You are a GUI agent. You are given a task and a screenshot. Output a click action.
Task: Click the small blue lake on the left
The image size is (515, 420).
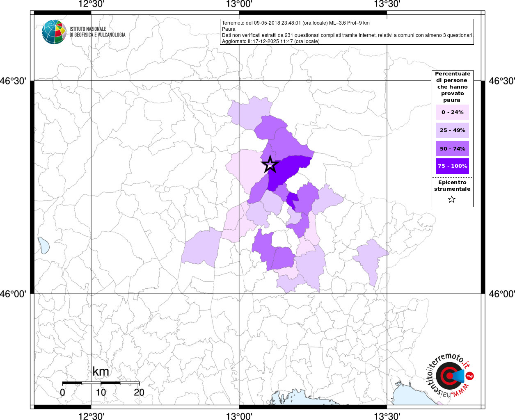(x=43, y=245)
